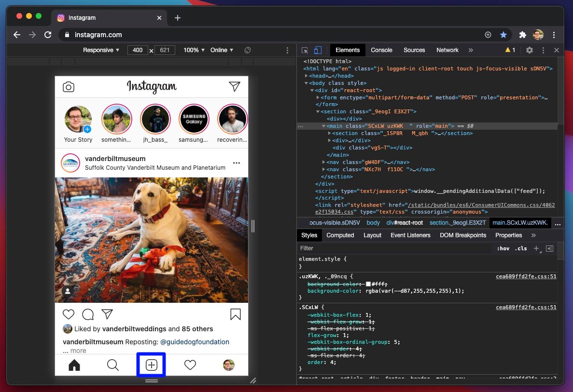Screen dimensions: 573x392
Task: Open the Online throttling dropdown
Action: pos(222,50)
